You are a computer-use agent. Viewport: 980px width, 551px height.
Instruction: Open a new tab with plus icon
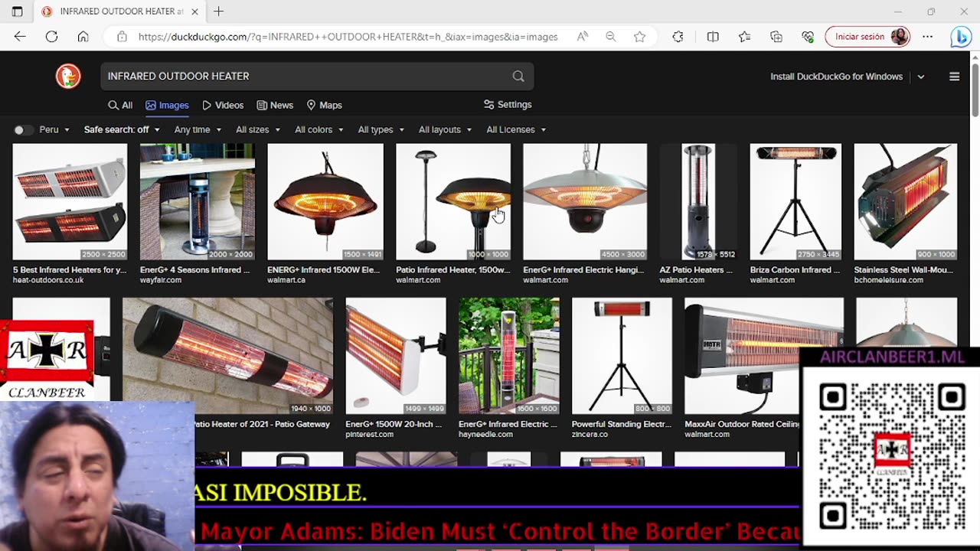click(x=219, y=11)
